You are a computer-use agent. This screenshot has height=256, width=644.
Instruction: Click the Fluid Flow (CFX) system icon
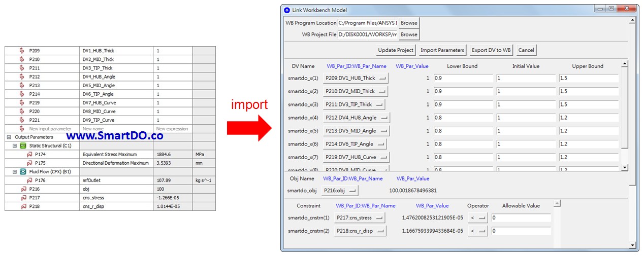coord(22,172)
